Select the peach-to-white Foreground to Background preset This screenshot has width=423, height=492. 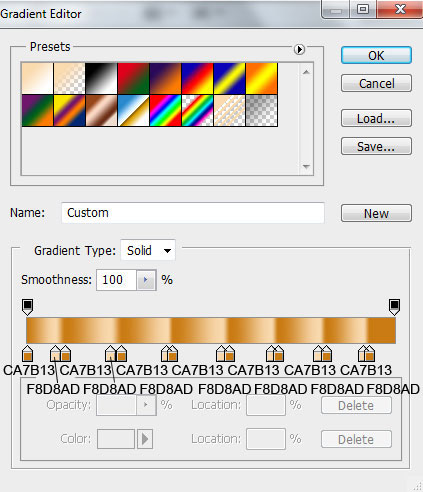click(37, 78)
